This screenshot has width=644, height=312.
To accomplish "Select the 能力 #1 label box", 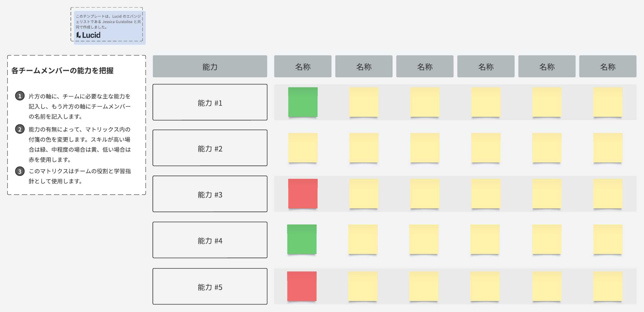I will pyautogui.click(x=210, y=102).
